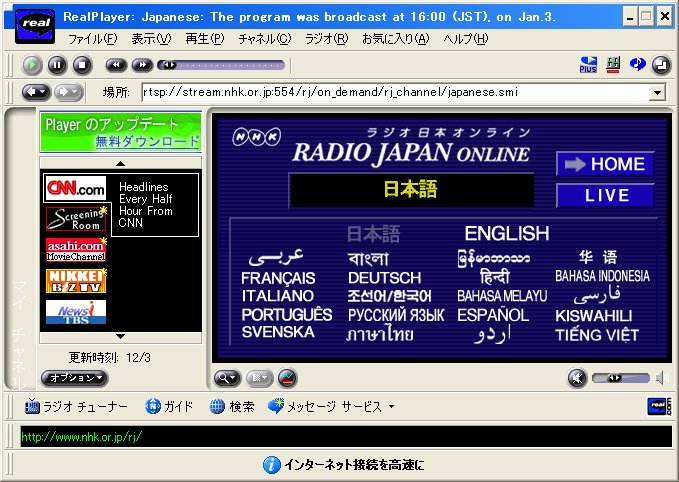Open the zoom magnifier dropdown
679x482 pixels.
(x=227, y=378)
